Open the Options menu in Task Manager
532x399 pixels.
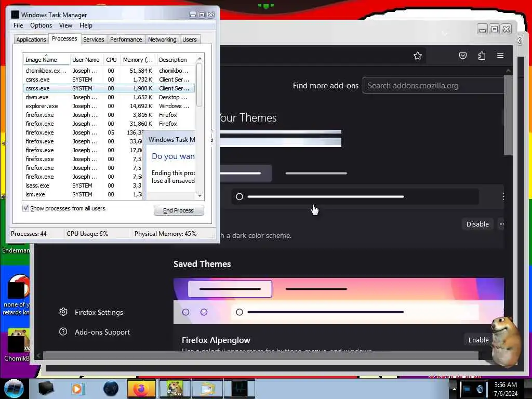41,25
